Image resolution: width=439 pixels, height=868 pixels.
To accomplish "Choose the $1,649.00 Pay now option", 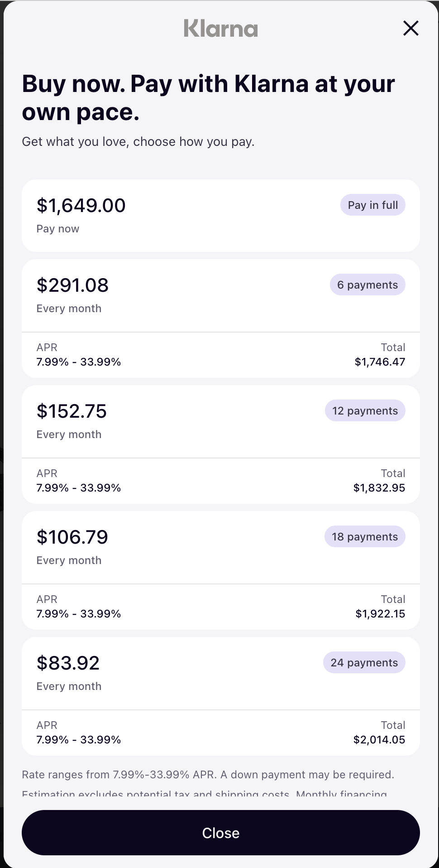I will 81,206.
